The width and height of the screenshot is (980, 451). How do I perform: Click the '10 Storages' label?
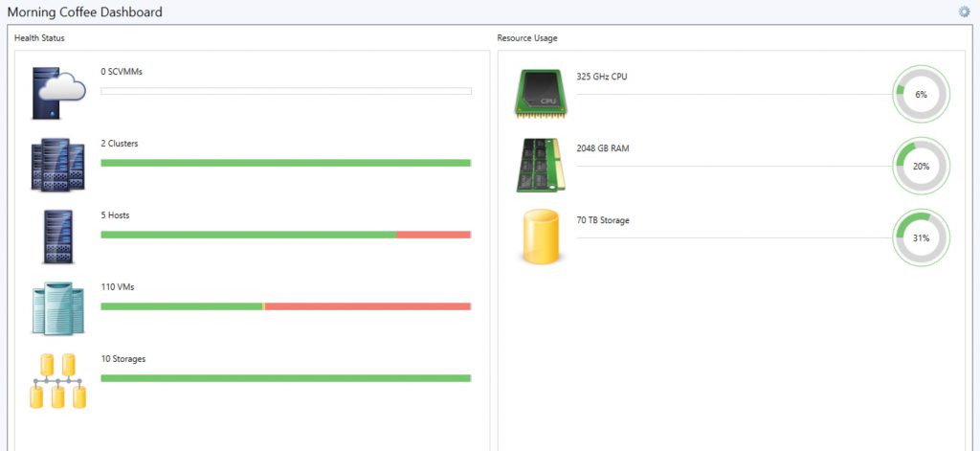pos(123,359)
